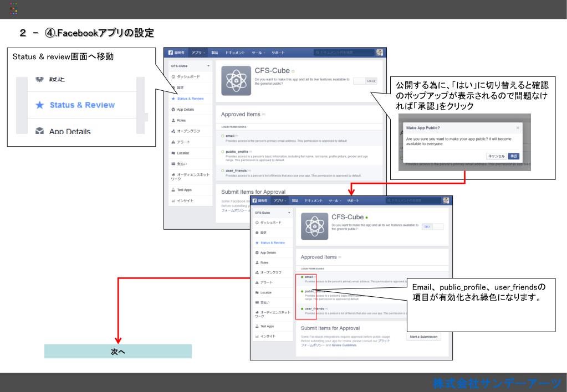
Task: Open Review Guidelines link in lower screenshot
Action: [344, 345]
